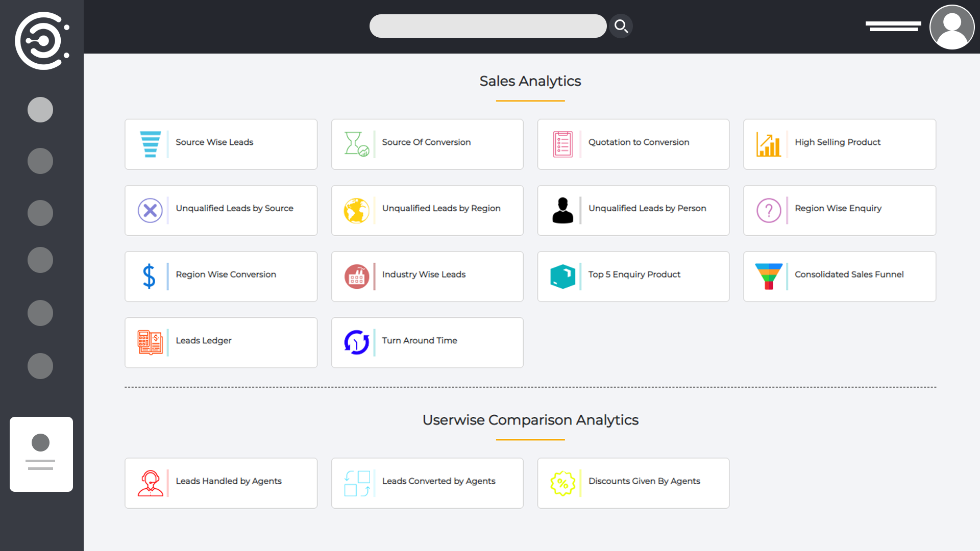Viewport: 980px width, 551px height.
Task: Open Leads Ledger report
Action: [221, 342]
